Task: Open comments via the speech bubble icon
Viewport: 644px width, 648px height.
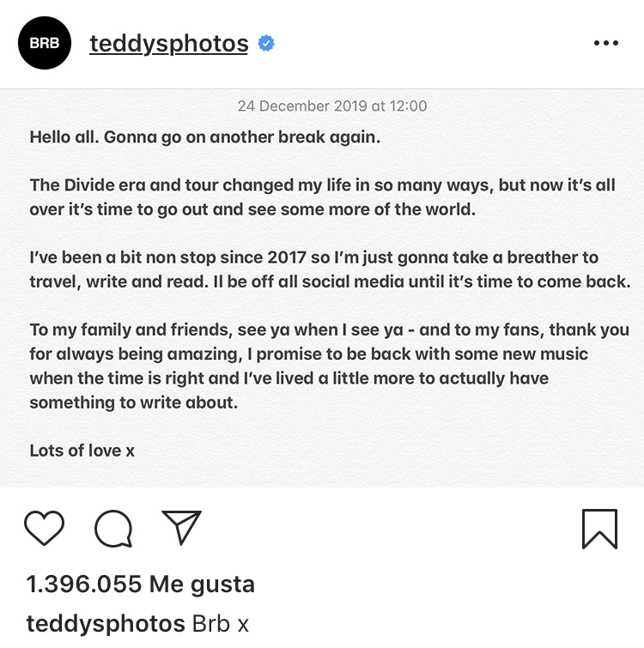Action: pos(113,528)
